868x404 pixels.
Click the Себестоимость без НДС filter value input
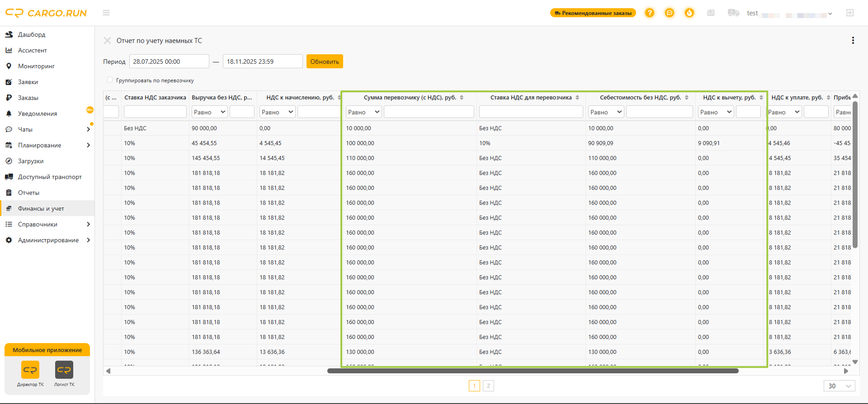[660, 112]
